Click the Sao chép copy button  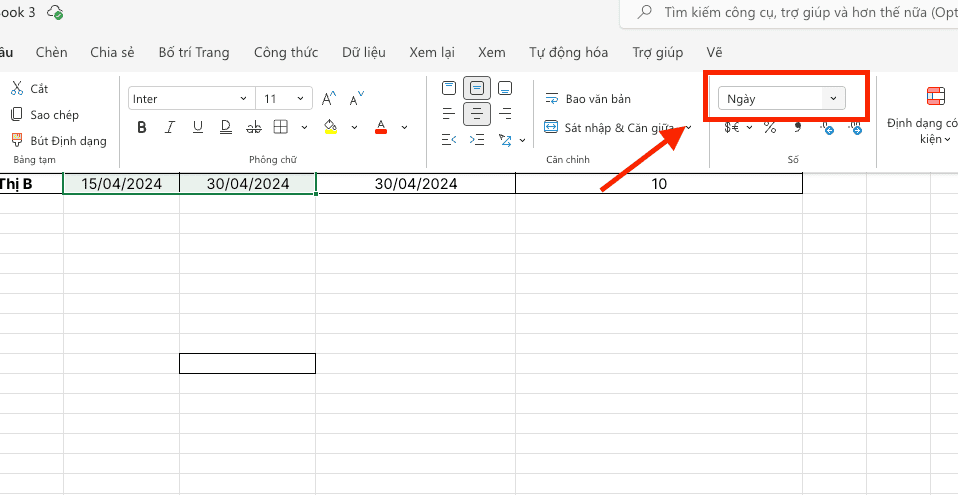coord(45,115)
